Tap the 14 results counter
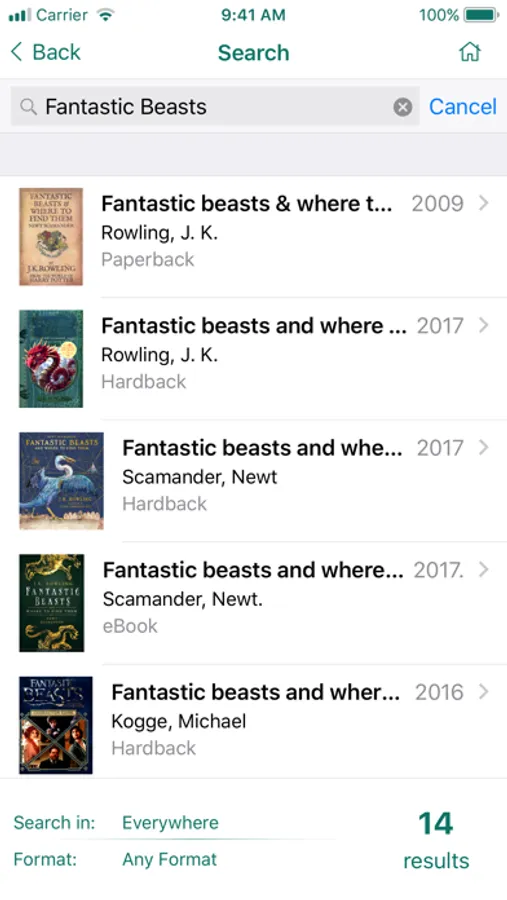 tap(436, 840)
